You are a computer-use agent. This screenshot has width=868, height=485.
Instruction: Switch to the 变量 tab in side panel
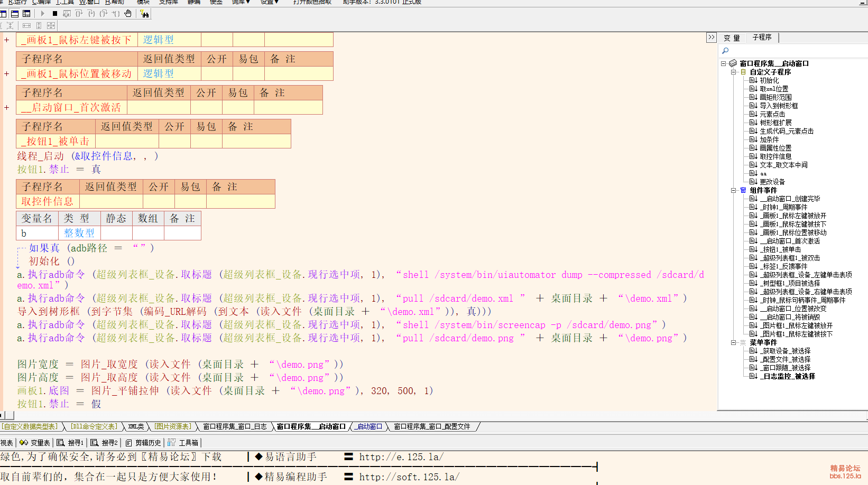click(x=732, y=38)
